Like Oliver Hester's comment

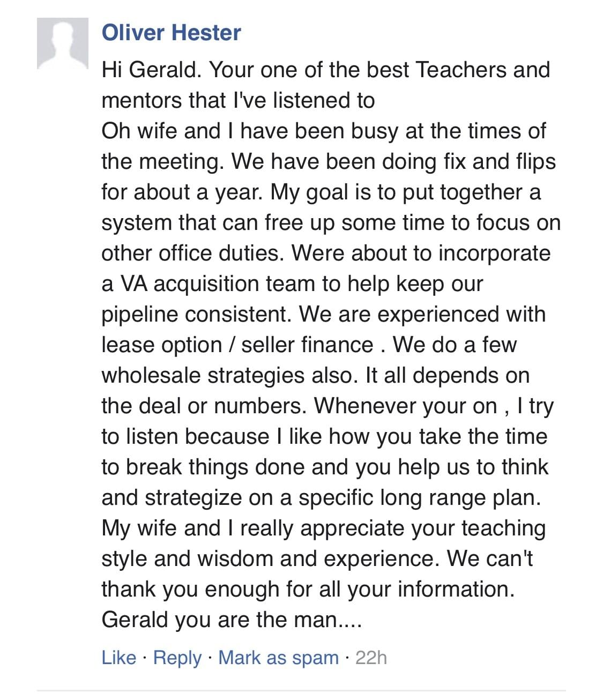click(x=118, y=657)
